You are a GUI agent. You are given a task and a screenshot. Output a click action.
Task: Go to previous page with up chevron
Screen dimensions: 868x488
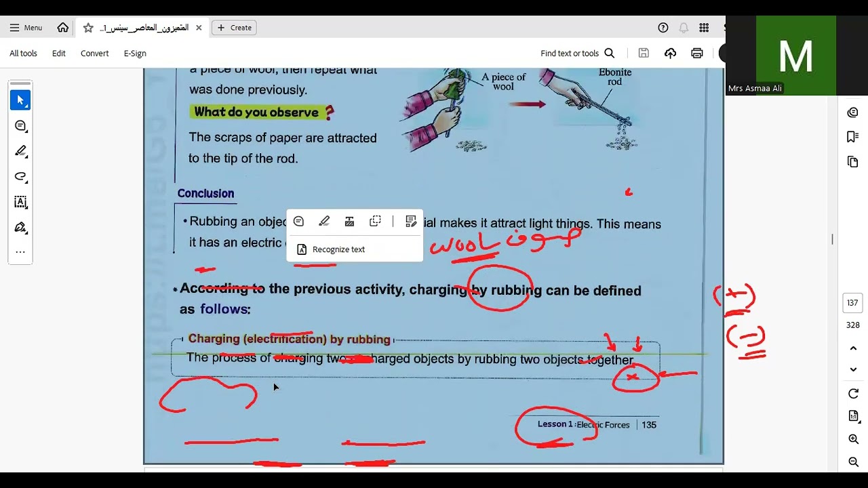[x=853, y=348]
